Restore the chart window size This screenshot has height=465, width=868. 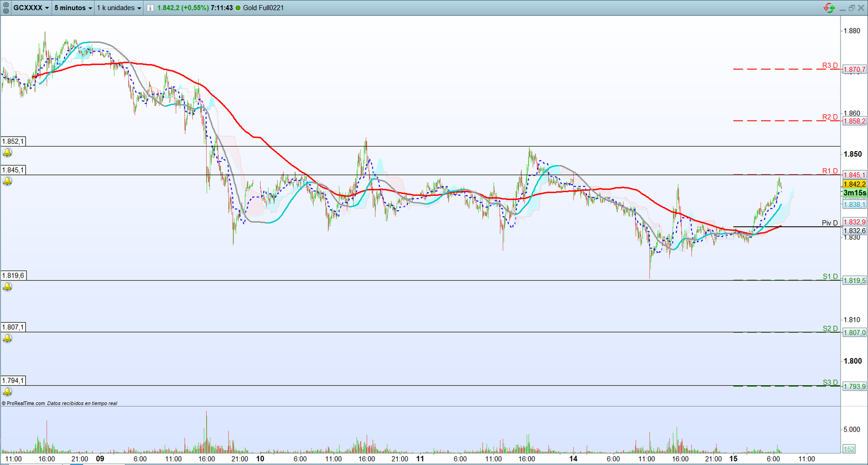[x=852, y=8]
